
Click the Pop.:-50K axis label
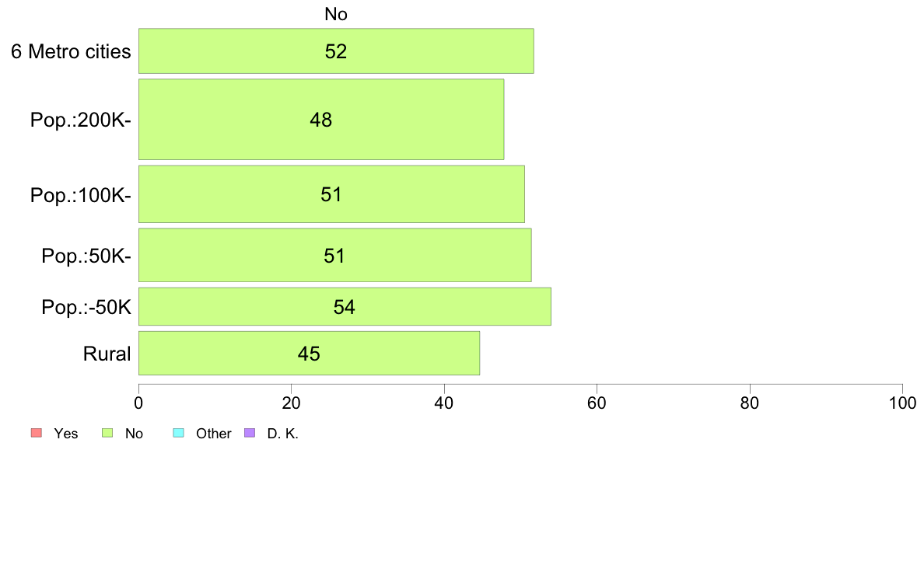(86, 307)
